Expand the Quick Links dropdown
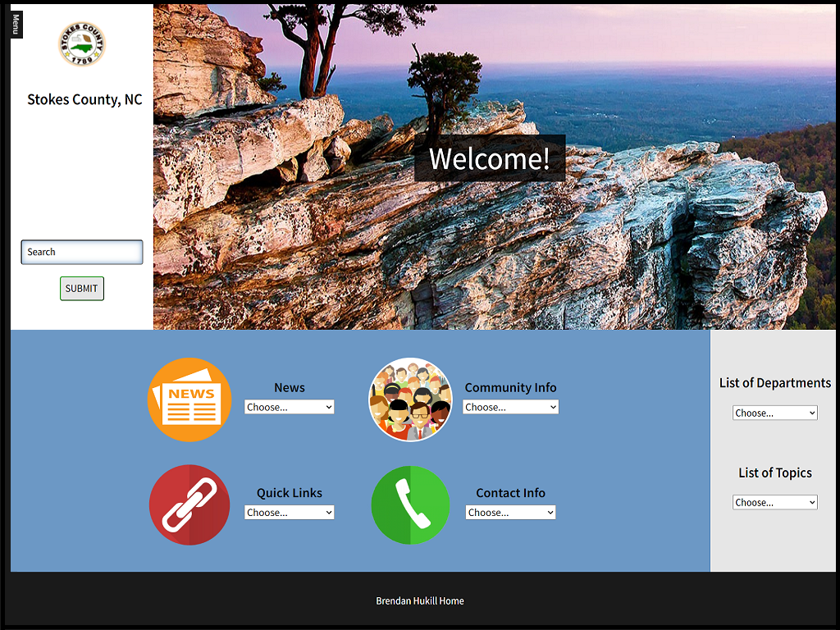The width and height of the screenshot is (840, 630). pos(290,513)
